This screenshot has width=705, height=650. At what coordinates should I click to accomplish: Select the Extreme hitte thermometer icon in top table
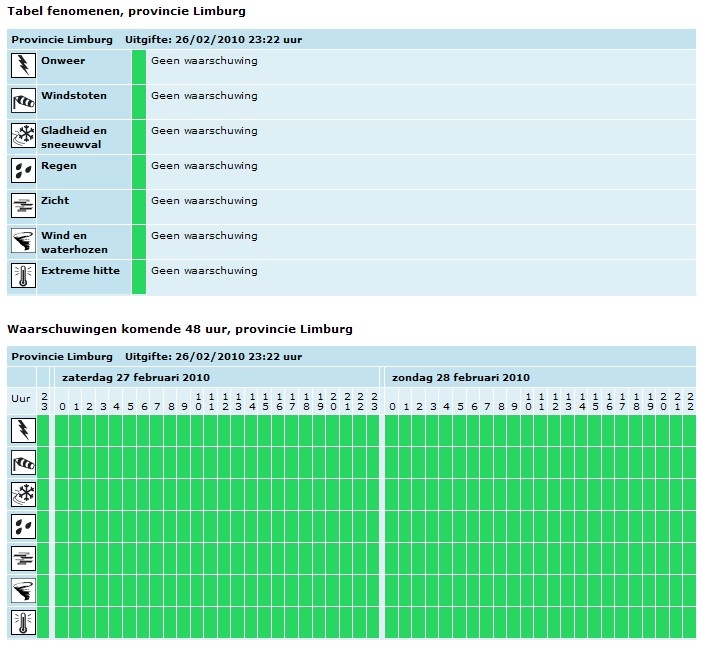point(23,276)
